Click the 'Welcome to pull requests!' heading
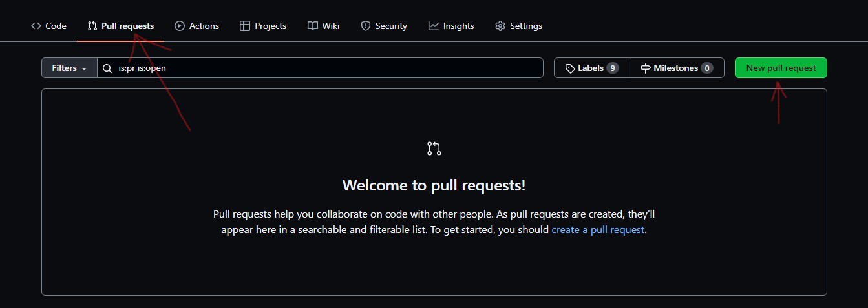This screenshot has height=308, width=868. pyautogui.click(x=434, y=185)
